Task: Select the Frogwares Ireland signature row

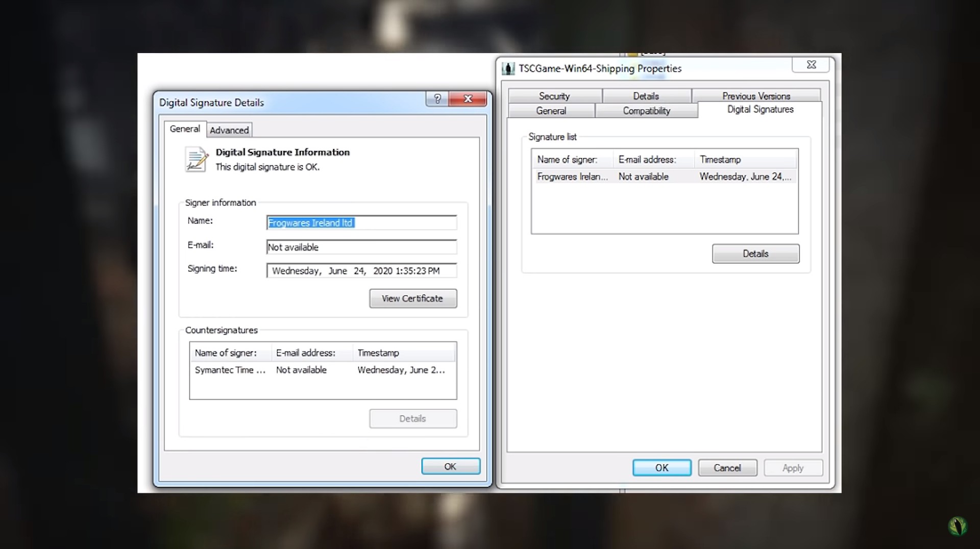Action: 664,177
